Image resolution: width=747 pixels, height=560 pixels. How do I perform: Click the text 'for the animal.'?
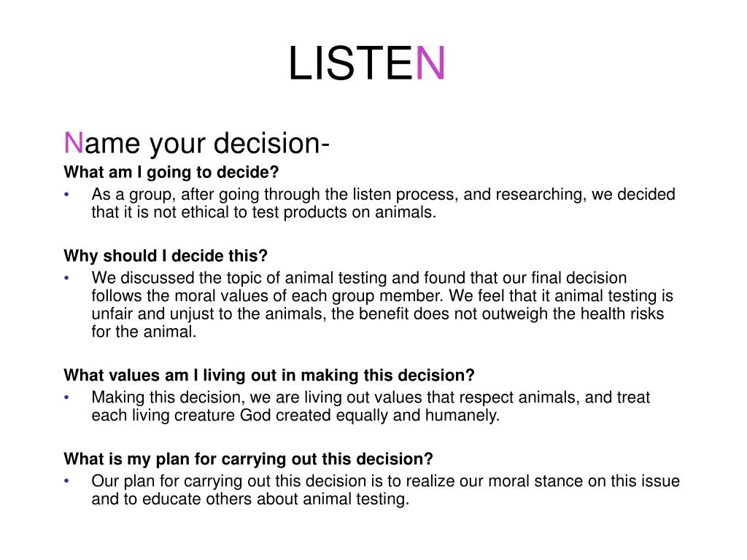coord(144,332)
